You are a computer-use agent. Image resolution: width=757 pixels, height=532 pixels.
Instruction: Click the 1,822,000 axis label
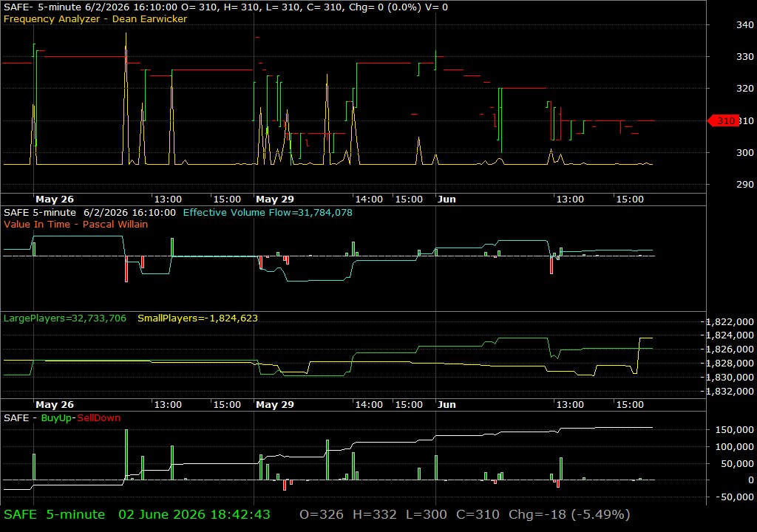pyautogui.click(x=730, y=321)
